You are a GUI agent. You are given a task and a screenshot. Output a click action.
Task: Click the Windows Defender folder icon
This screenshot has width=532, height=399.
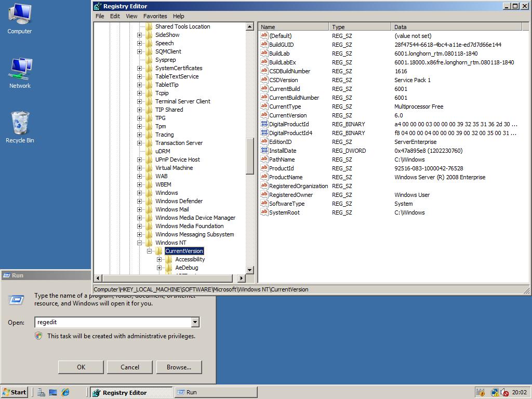[x=149, y=201]
